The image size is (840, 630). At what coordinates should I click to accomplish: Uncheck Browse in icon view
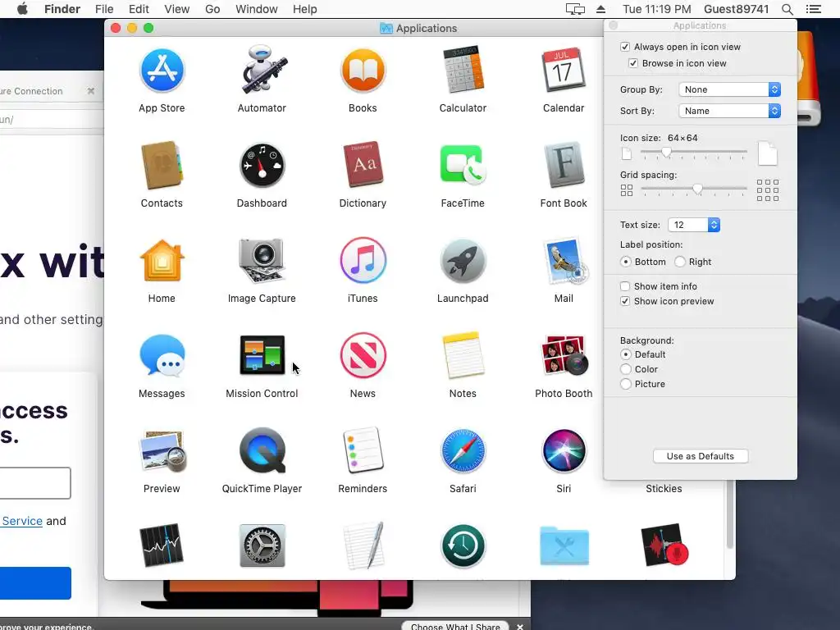tap(632, 63)
